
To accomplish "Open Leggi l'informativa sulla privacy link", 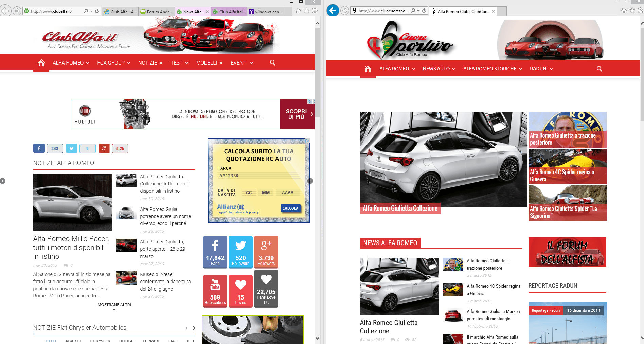I will [238, 212].
